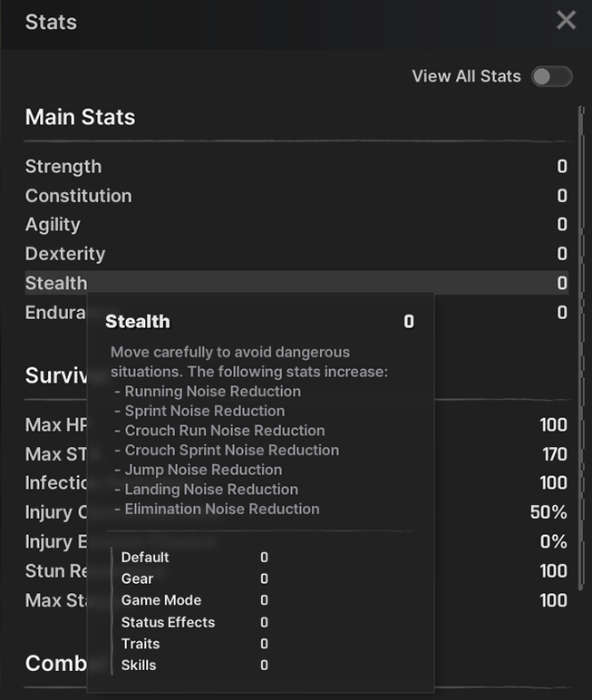
Task: Click the Injury chance value 50%
Action: point(548,512)
